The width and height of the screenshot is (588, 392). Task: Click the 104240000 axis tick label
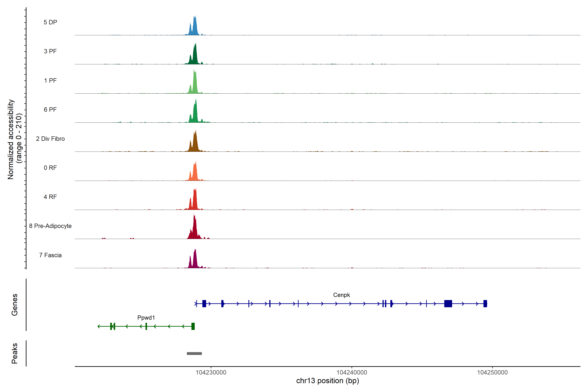pyautogui.click(x=351, y=373)
